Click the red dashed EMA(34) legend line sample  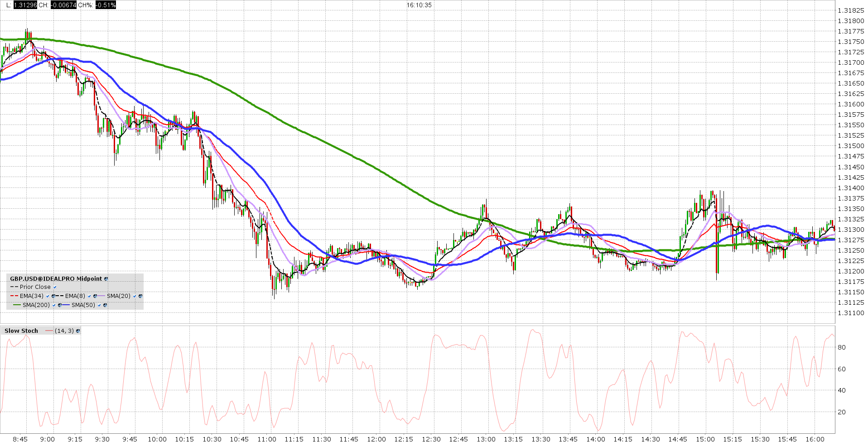(14, 296)
